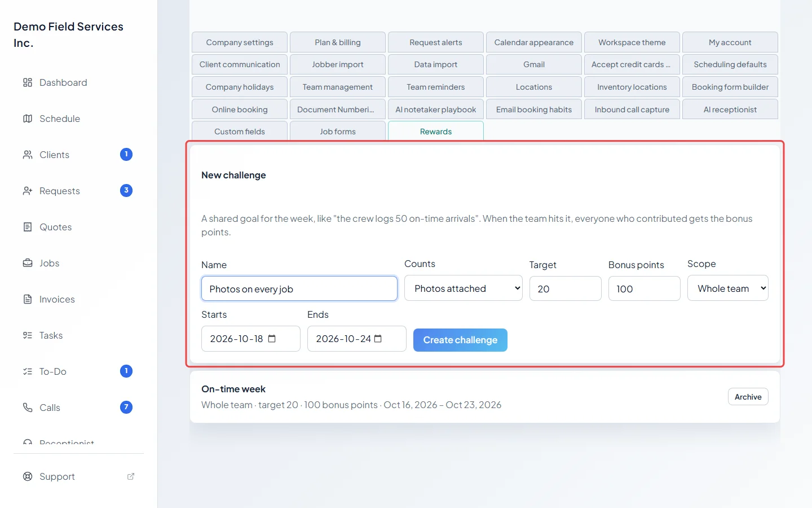Click the Clients people icon
This screenshot has width=812, height=508.
pyautogui.click(x=28, y=155)
